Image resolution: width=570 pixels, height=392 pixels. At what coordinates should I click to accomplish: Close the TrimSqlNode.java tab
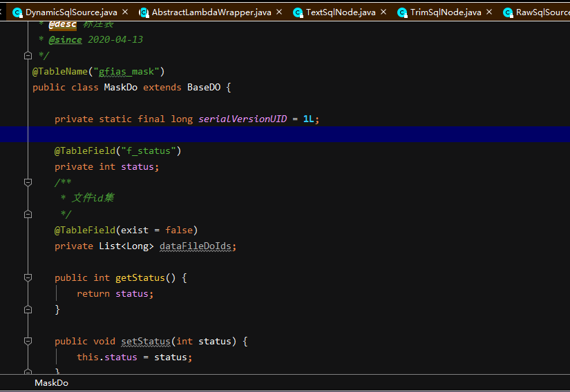(x=488, y=12)
